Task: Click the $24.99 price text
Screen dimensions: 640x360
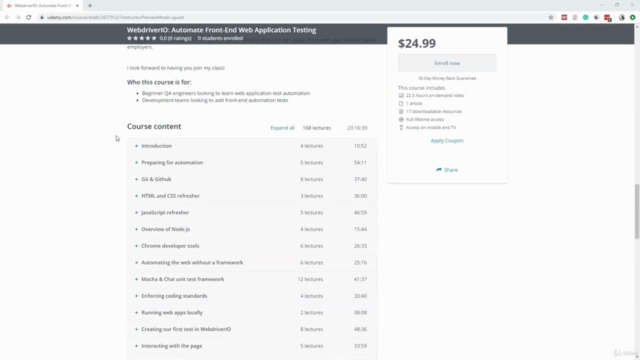Action: coord(417,43)
